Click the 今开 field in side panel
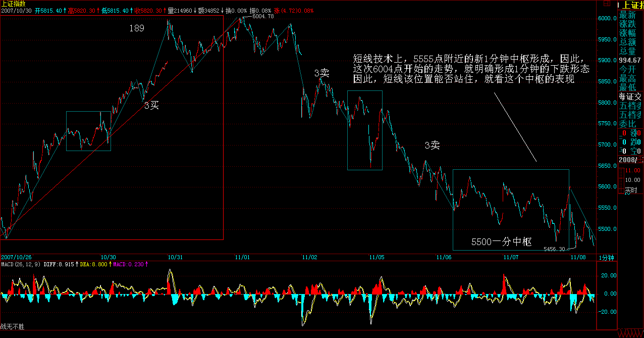 pyautogui.click(x=628, y=70)
